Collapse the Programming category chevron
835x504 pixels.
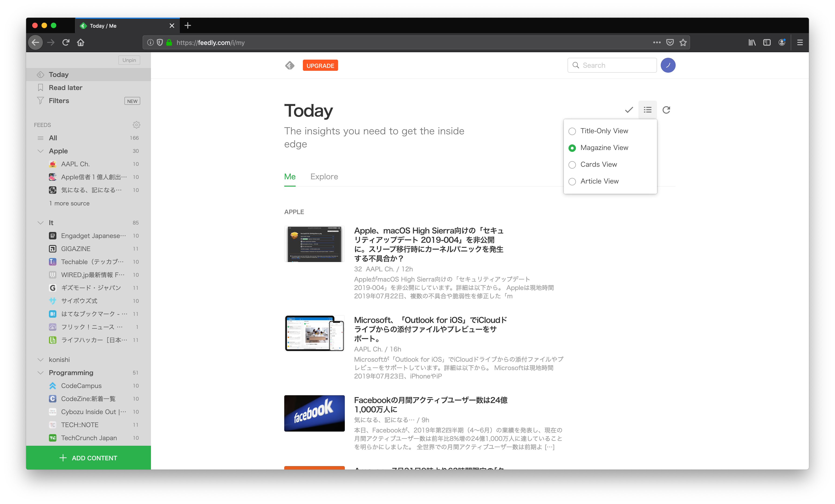point(41,373)
